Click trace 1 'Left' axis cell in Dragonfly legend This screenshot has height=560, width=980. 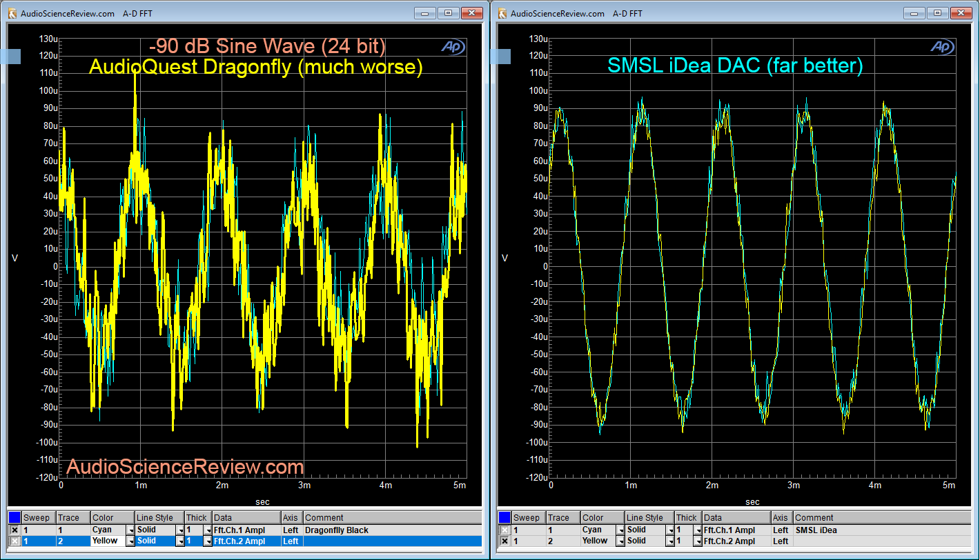coord(292,530)
